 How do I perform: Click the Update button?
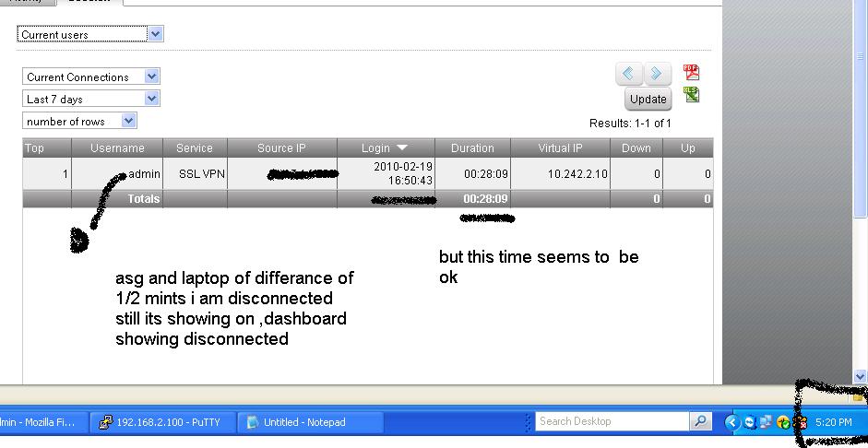point(648,100)
